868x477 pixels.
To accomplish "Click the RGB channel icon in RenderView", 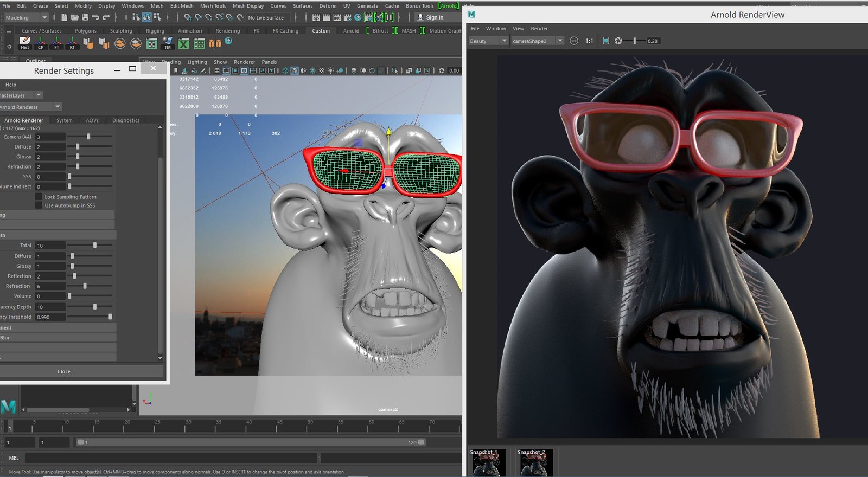I will click(574, 41).
